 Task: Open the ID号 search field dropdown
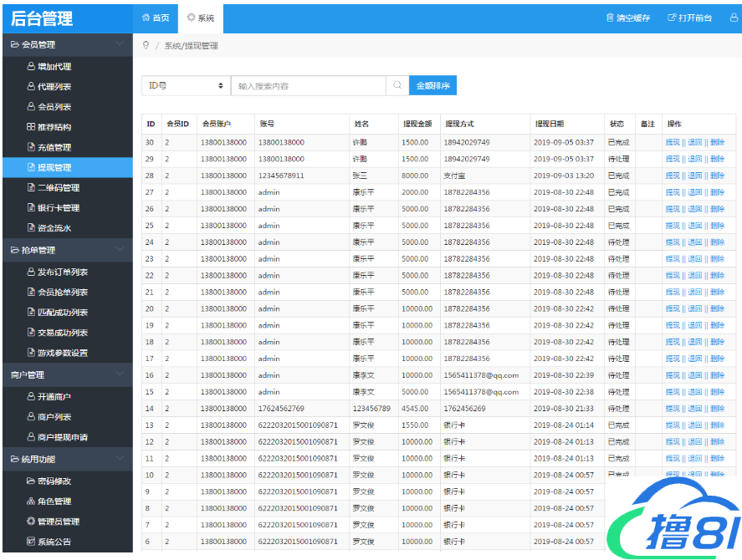pos(186,86)
